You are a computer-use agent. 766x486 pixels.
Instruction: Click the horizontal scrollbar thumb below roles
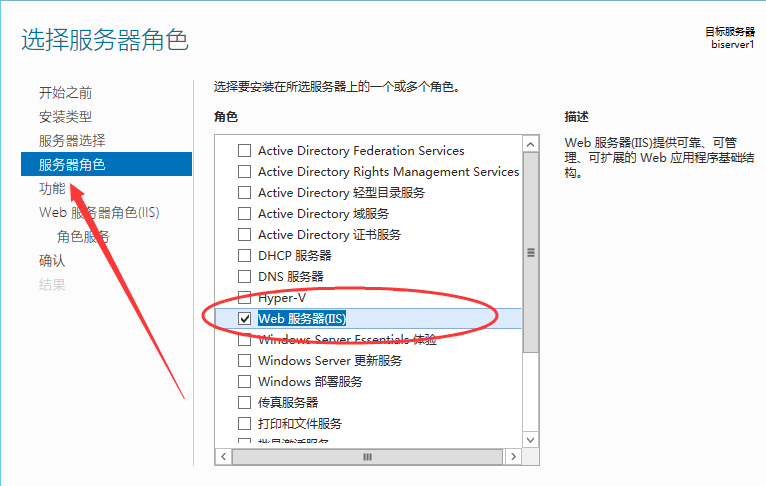367,457
